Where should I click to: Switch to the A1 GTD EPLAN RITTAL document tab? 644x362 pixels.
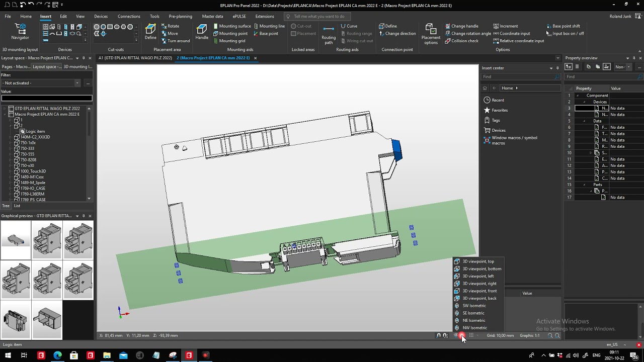(x=135, y=58)
